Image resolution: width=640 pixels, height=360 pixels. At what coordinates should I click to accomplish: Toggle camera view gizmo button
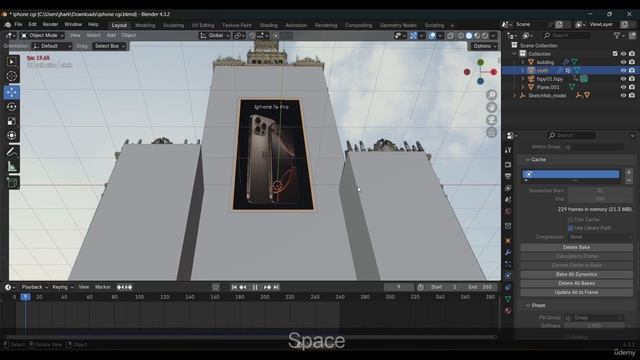[x=492, y=120]
